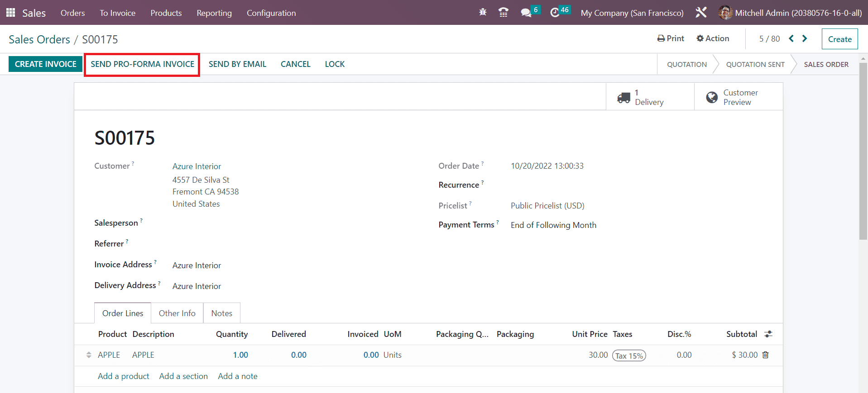Delete the APPLE line using trash icon

coord(765,355)
